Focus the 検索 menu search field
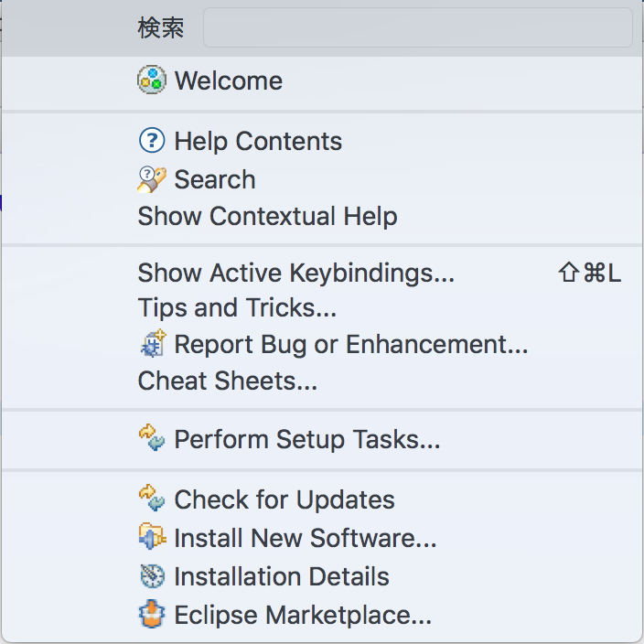 [x=417, y=27]
